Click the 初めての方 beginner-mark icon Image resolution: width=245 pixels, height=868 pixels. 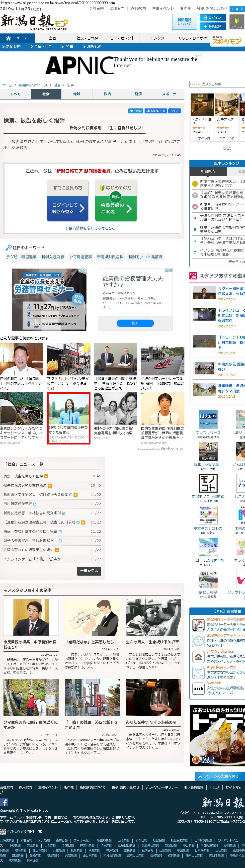(237, 22)
